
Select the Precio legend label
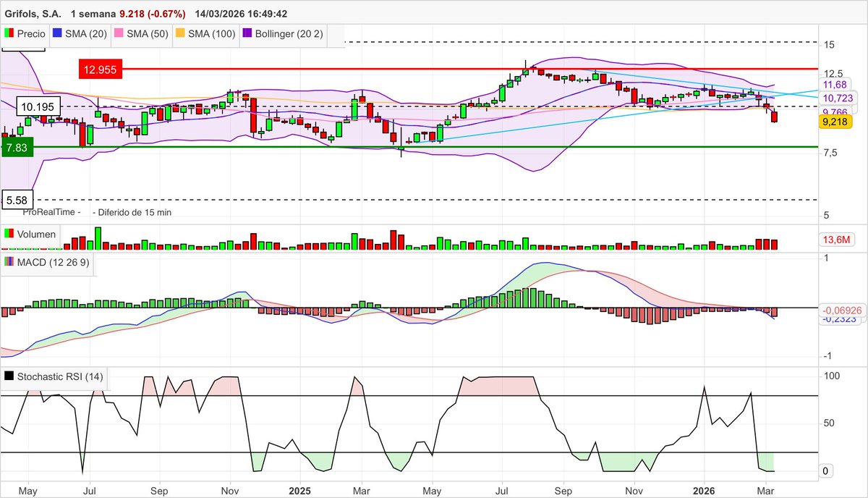click(32, 33)
